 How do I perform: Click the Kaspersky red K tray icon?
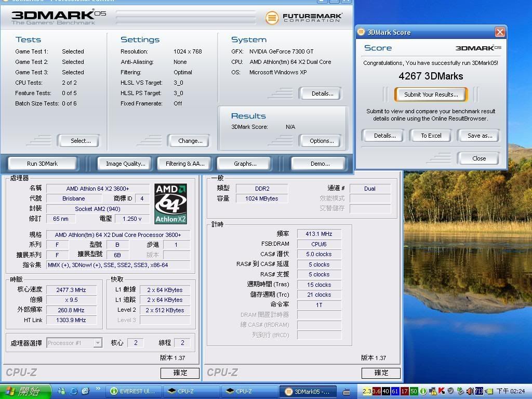pos(442,391)
